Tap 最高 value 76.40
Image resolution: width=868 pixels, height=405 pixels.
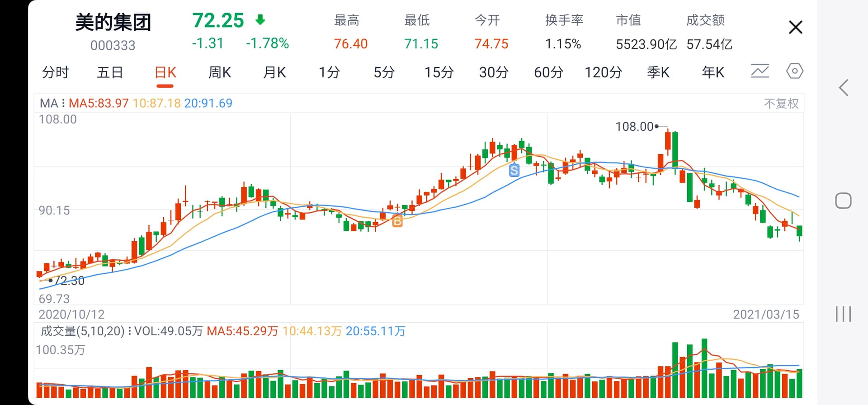[351, 44]
